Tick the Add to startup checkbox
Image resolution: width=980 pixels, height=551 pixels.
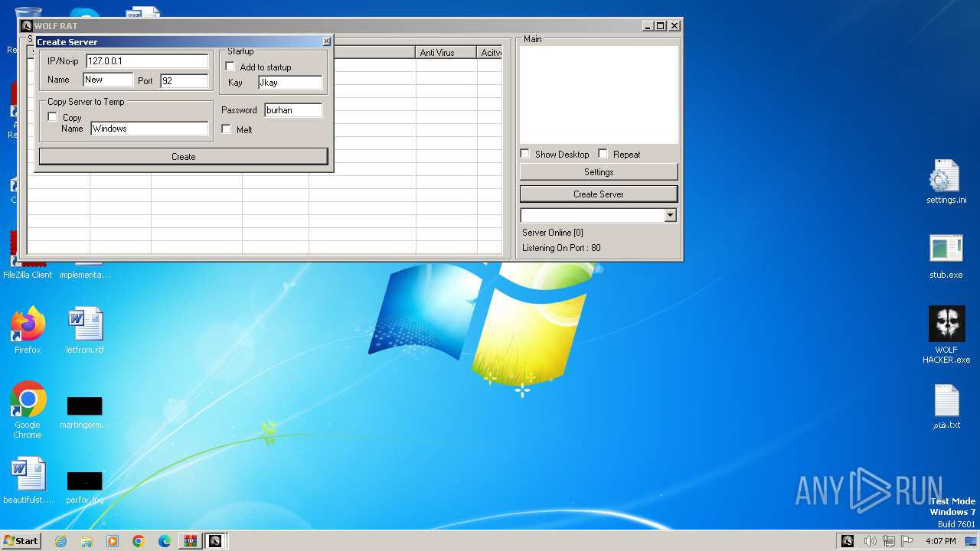230,67
